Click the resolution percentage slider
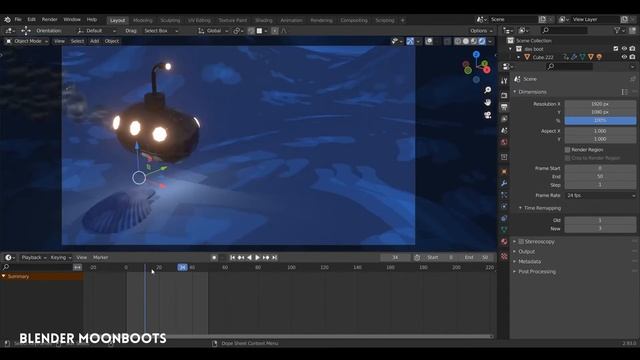Viewport: 640px width, 360px height. 600,121
